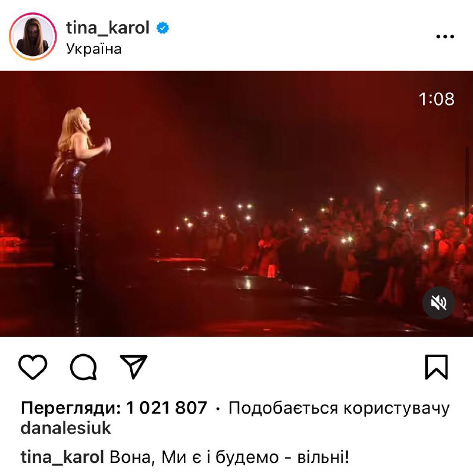This screenshot has width=473, height=476.
Task: Open the danalesiuk profile link
Action: [x=65, y=428]
